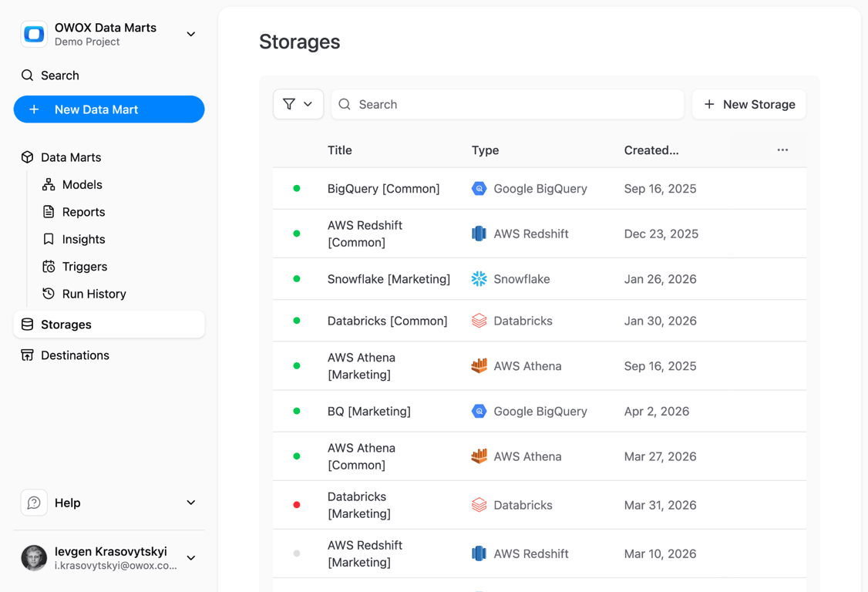Go to Reports page
Viewport: 868px width, 592px height.
(83, 212)
